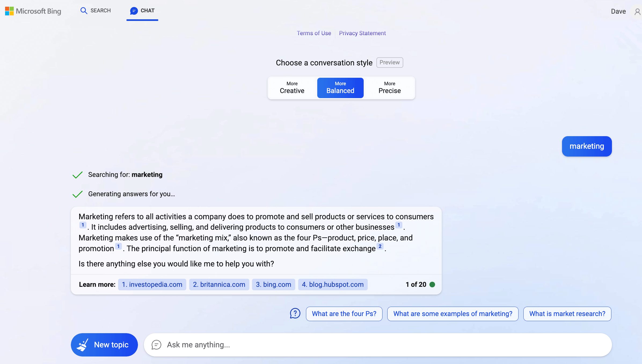Open the user profile avatar icon
This screenshot has width=642, height=364.
point(637,12)
